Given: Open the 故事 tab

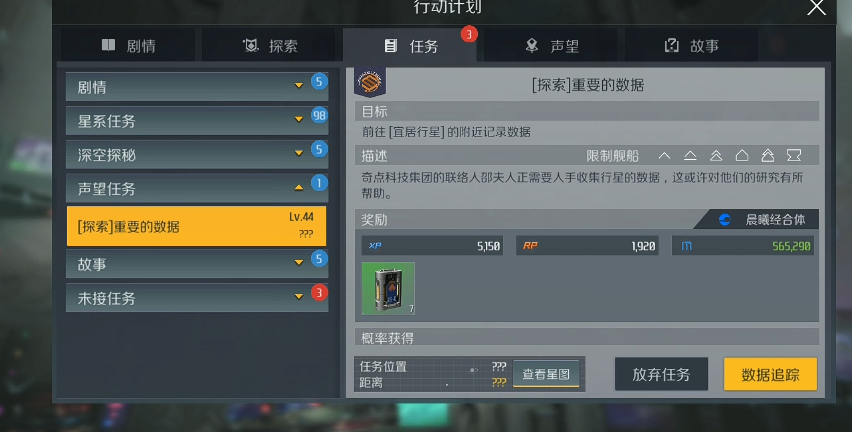Looking at the screenshot, I should 692,46.
